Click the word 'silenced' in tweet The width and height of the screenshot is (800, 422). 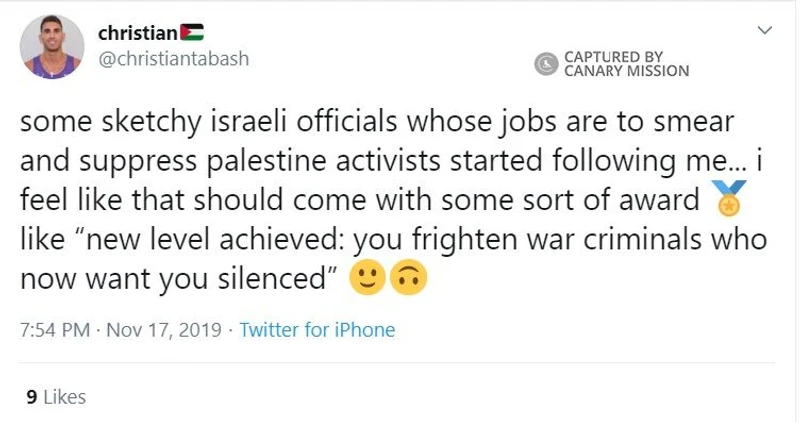tap(272, 279)
